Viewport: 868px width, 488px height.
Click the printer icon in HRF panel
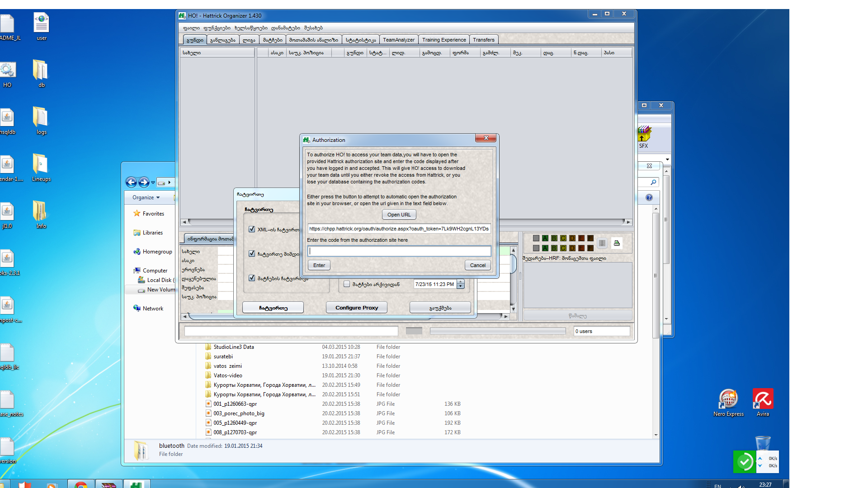point(617,243)
